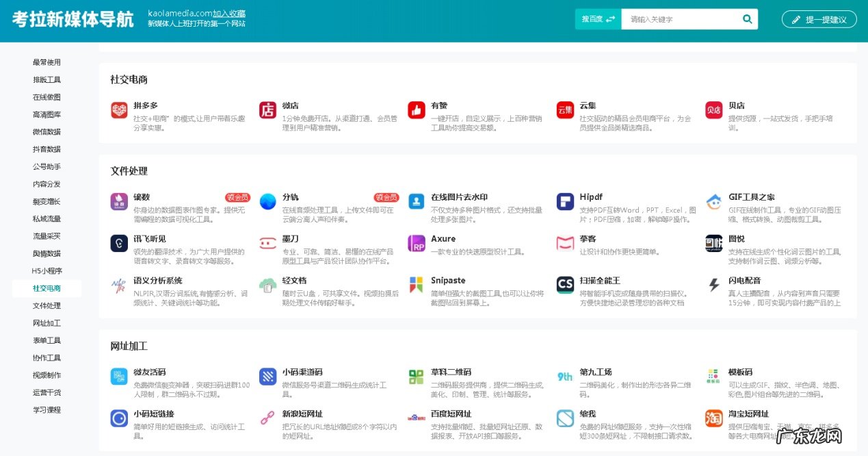Select the 有赞 thumbs-up icon

(x=416, y=110)
